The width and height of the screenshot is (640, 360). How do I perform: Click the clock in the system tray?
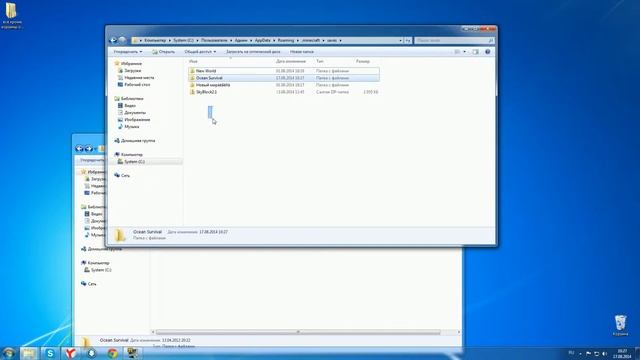click(622, 353)
